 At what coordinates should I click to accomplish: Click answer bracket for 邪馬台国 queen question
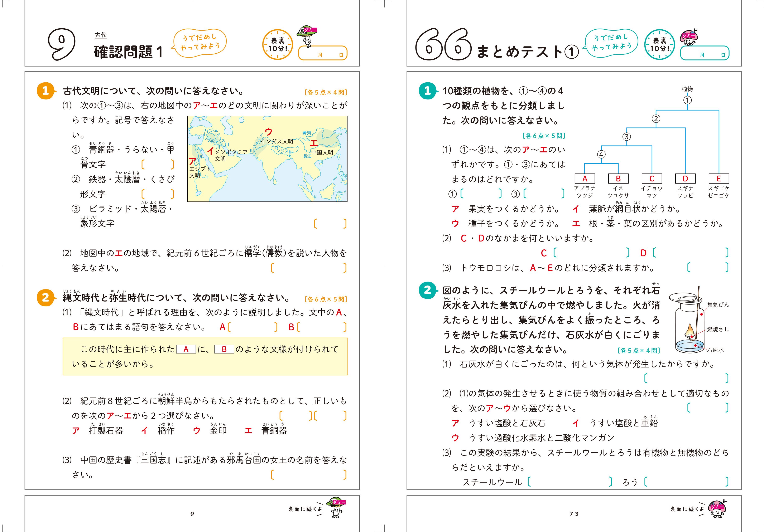pyautogui.click(x=309, y=475)
